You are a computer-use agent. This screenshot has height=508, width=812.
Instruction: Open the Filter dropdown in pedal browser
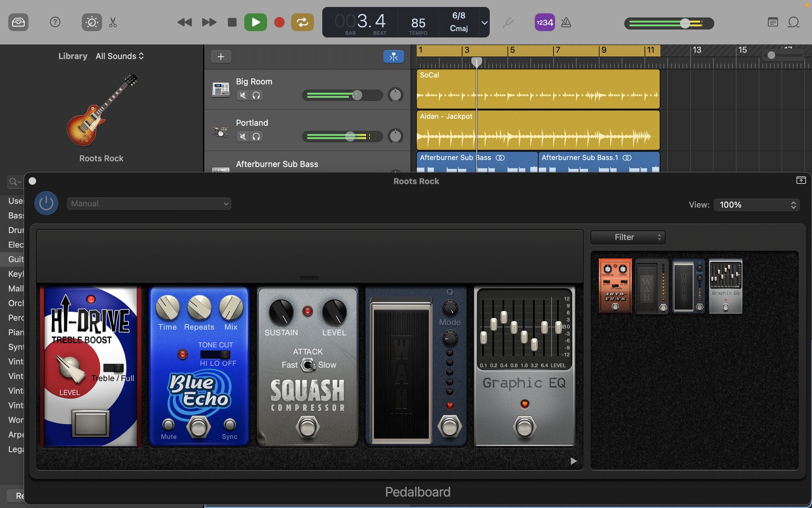pyautogui.click(x=628, y=237)
